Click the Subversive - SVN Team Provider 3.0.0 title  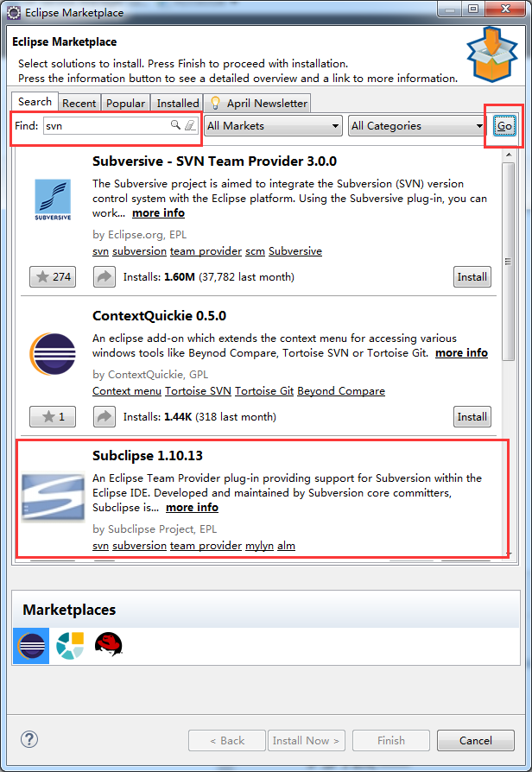(x=214, y=161)
